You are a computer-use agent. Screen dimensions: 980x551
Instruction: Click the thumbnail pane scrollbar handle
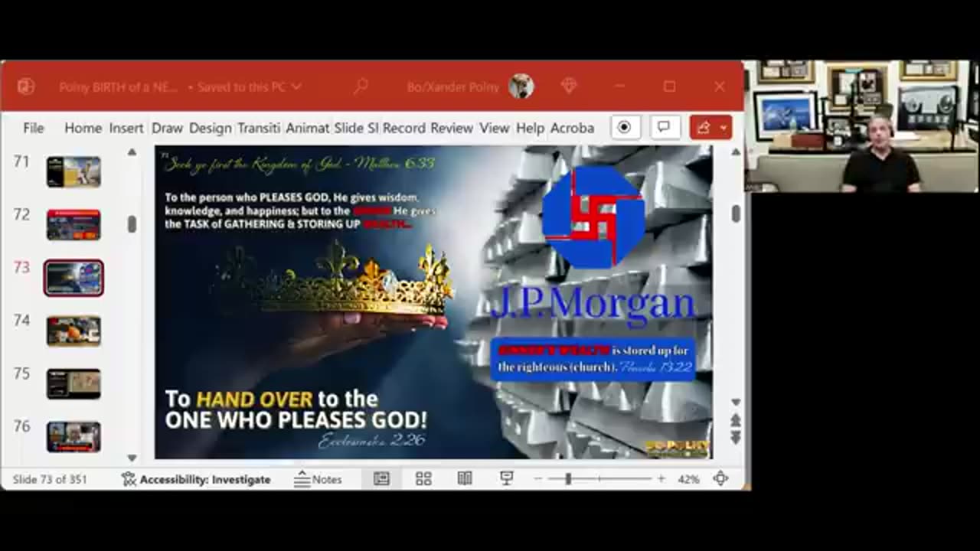point(132,223)
